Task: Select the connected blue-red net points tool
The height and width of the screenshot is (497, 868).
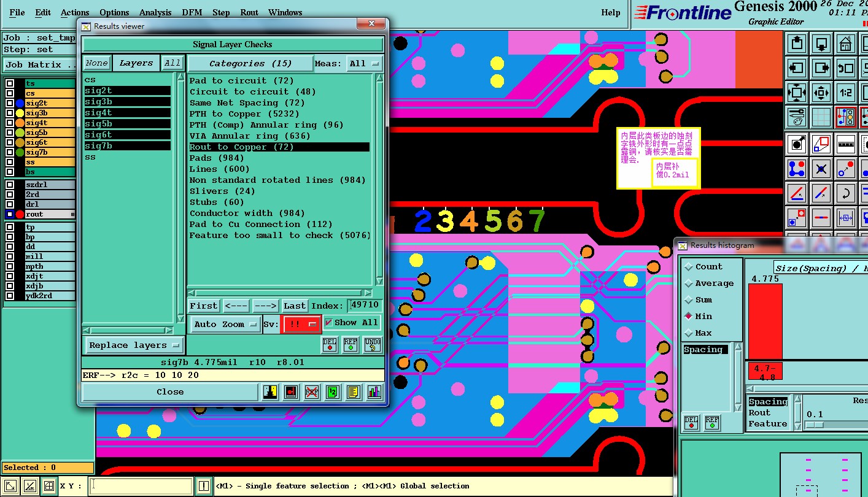Action: click(x=797, y=169)
